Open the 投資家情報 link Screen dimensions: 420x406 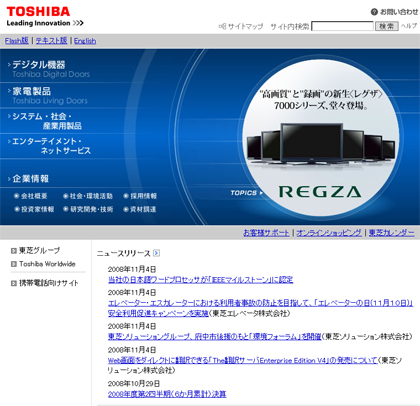pos(37,209)
